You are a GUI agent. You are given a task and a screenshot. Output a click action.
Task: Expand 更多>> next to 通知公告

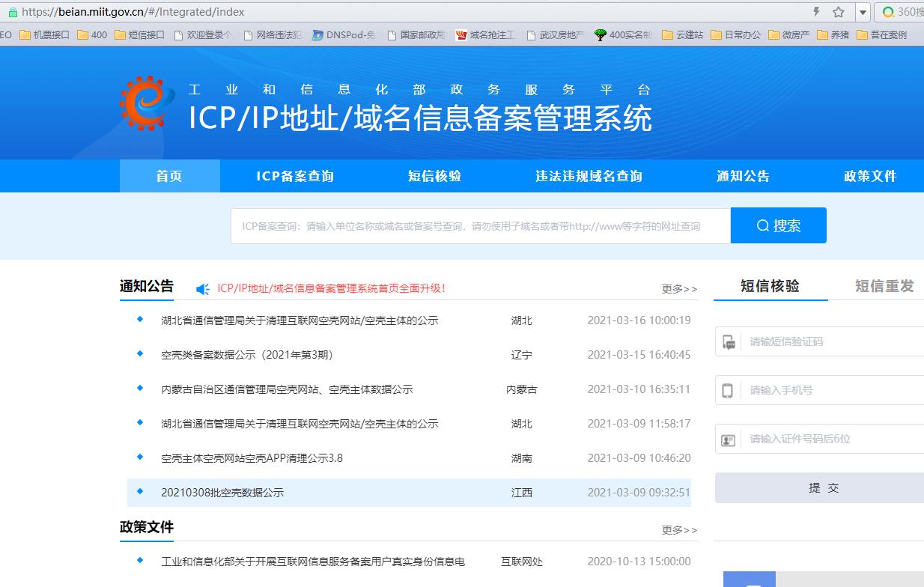[x=678, y=288]
